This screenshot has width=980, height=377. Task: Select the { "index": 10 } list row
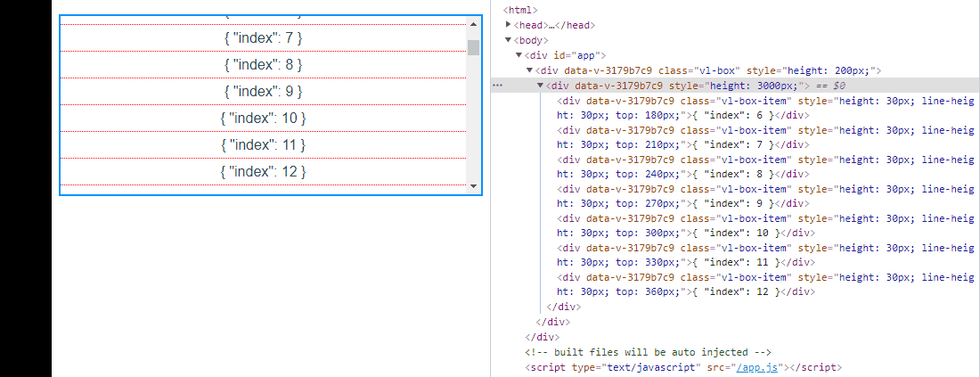263,119
